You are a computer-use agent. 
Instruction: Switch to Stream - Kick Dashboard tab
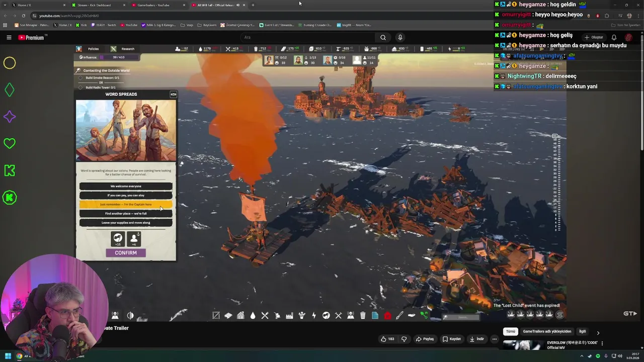tap(98, 5)
